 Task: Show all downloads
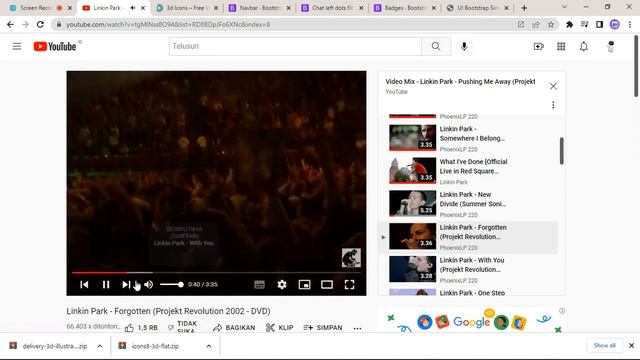604,345
